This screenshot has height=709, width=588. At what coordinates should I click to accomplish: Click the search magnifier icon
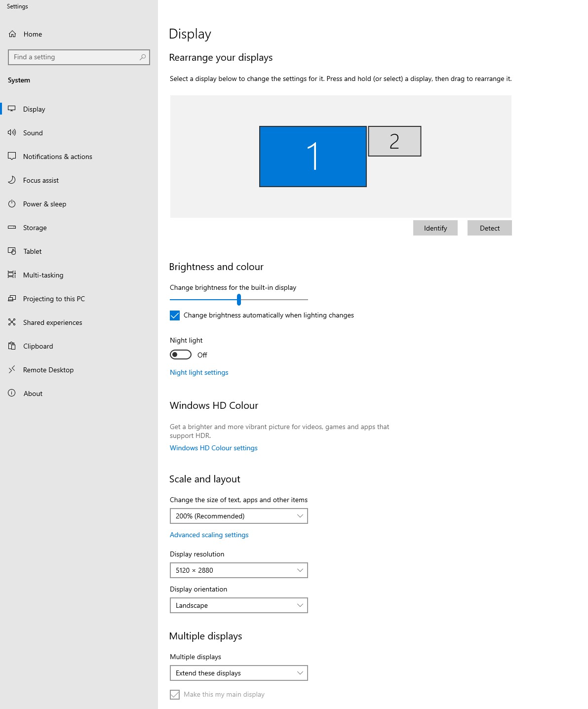(x=143, y=57)
